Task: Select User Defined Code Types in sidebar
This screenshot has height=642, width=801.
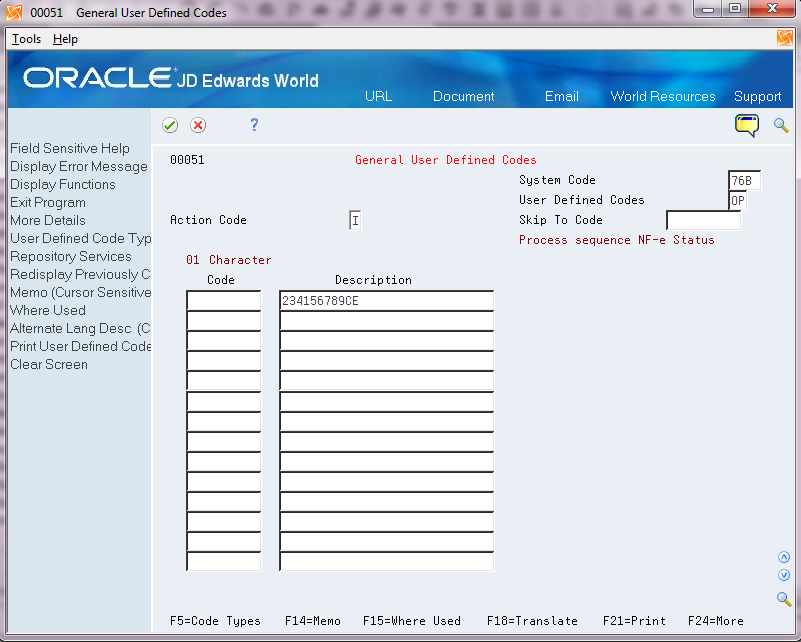Action: [x=80, y=239]
